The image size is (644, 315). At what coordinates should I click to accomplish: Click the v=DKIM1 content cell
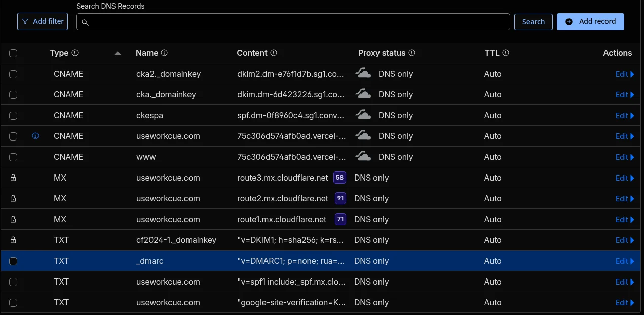pyautogui.click(x=291, y=240)
